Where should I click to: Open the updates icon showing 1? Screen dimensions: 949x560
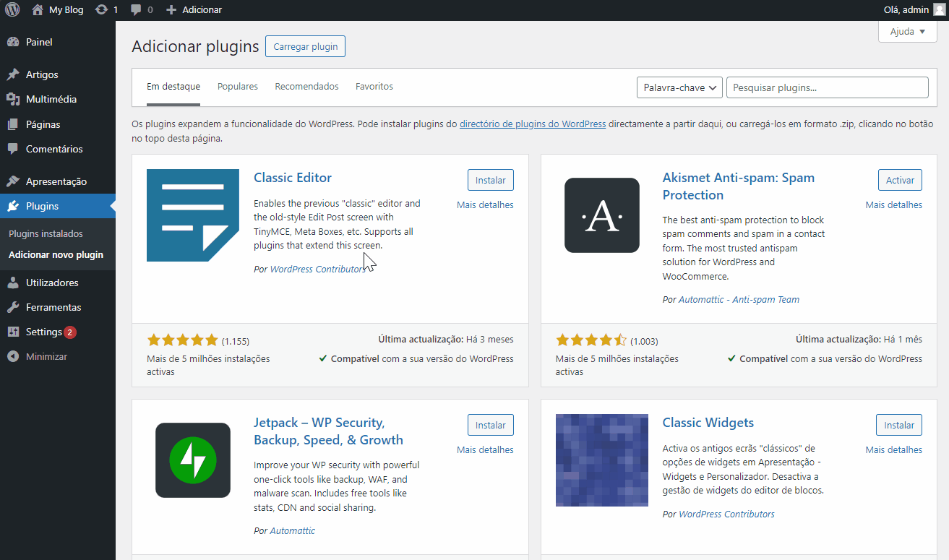click(102, 10)
